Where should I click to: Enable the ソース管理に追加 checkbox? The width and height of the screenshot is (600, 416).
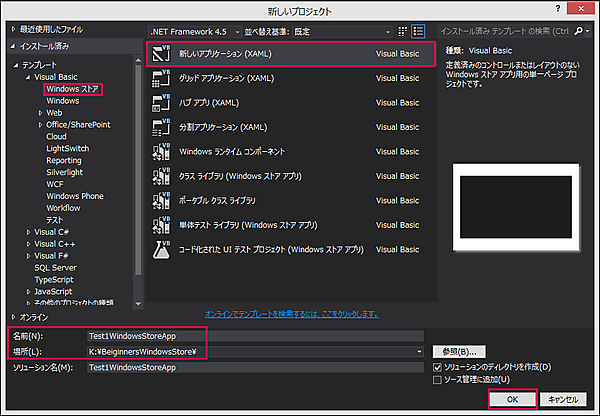[436, 380]
